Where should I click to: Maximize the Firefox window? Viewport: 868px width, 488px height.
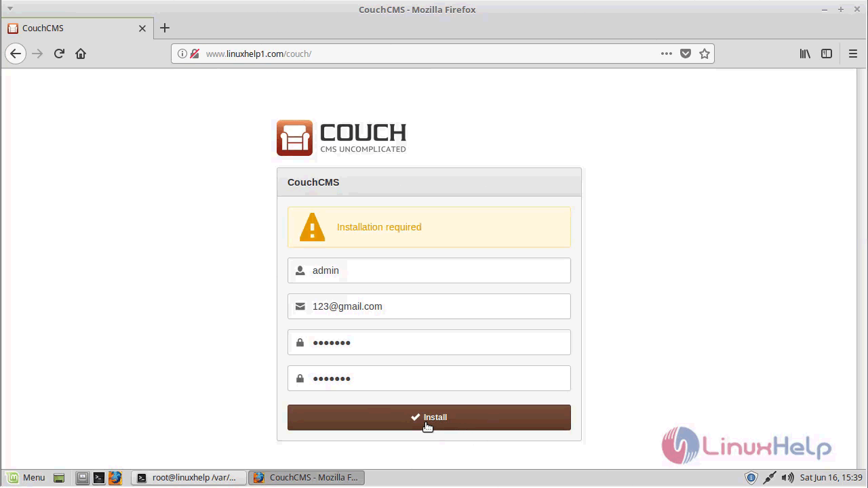841,9
